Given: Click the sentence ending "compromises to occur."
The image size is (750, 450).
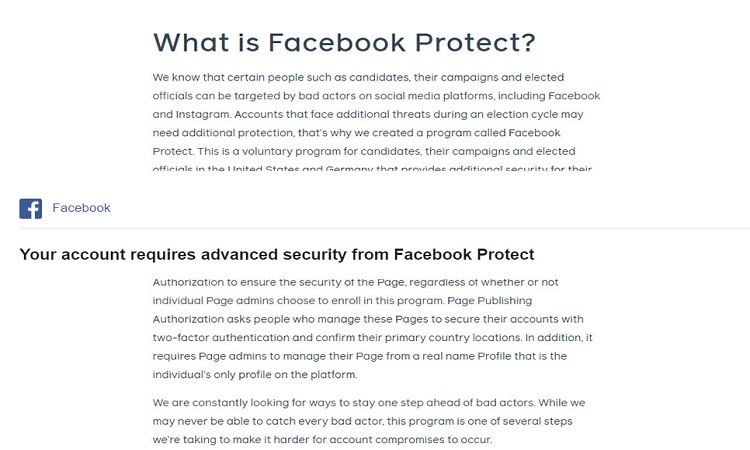Looking at the screenshot, I should [x=322, y=439].
